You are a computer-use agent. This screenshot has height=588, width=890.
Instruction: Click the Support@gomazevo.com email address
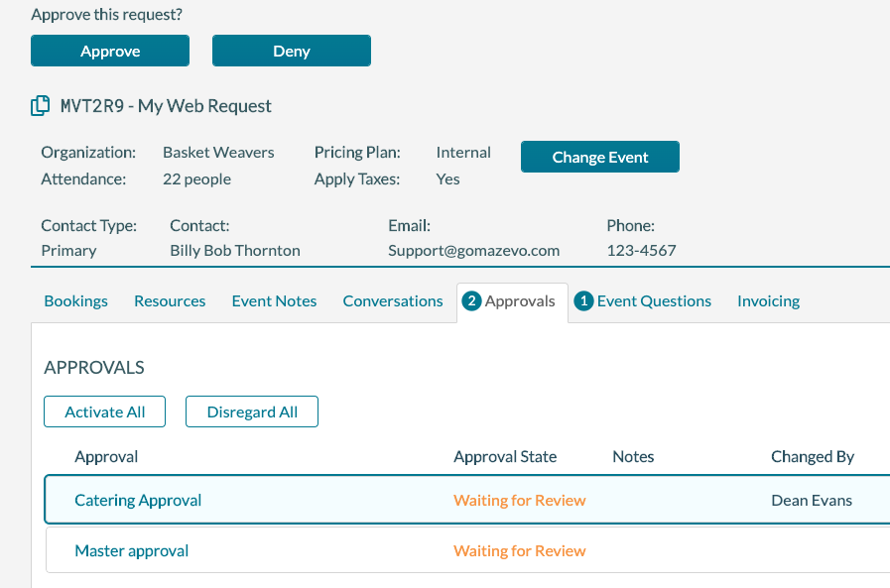pos(473,250)
